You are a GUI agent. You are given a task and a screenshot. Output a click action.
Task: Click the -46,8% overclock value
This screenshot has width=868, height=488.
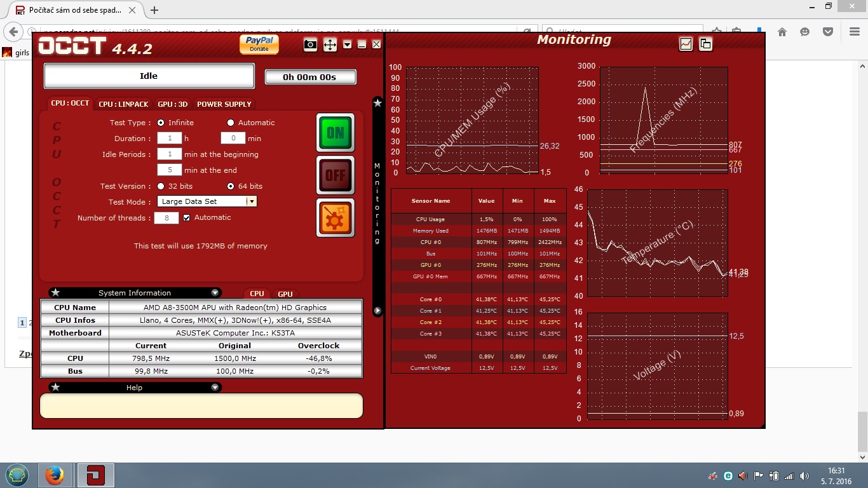(319, 358)
